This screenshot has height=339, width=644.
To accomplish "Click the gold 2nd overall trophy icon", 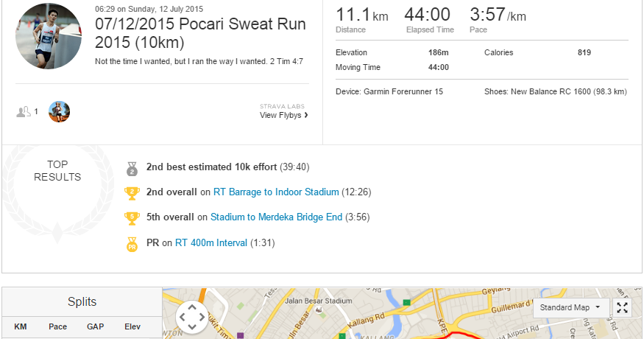I will 132,193.
